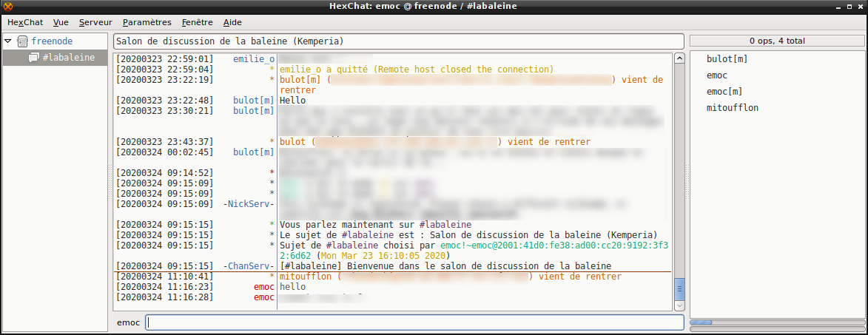The height and width of the screenshot is (335, 868).
Task: Select the #labaleine channel
Action: coord(55,58)
